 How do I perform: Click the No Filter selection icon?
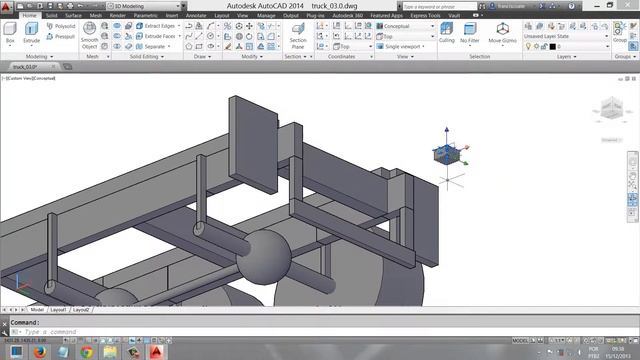click(470, 33)
